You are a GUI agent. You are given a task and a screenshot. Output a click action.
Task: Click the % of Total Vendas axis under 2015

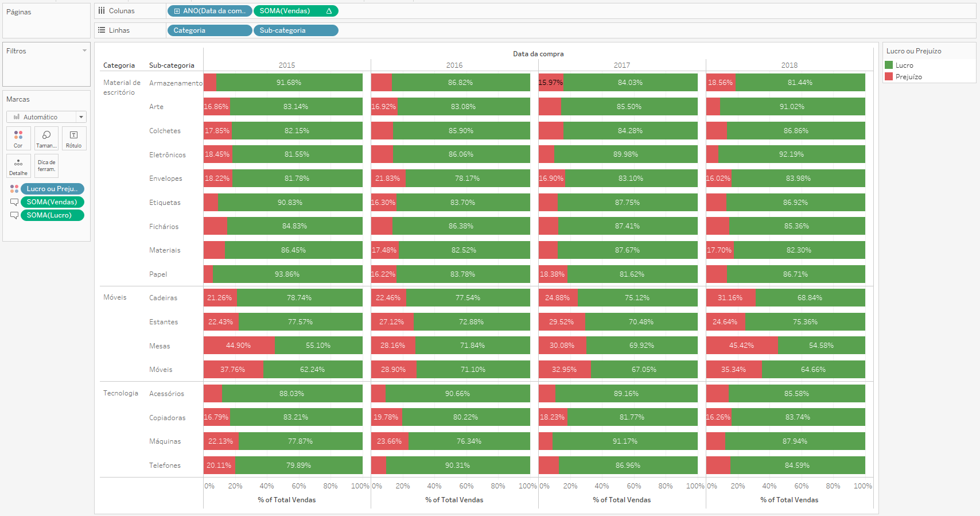[287, 500]
